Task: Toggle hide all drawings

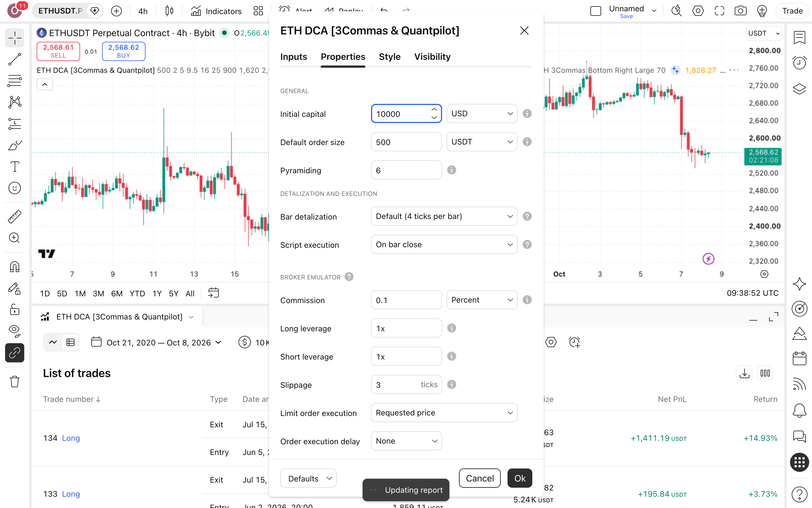Action: [x=14, y=331]
